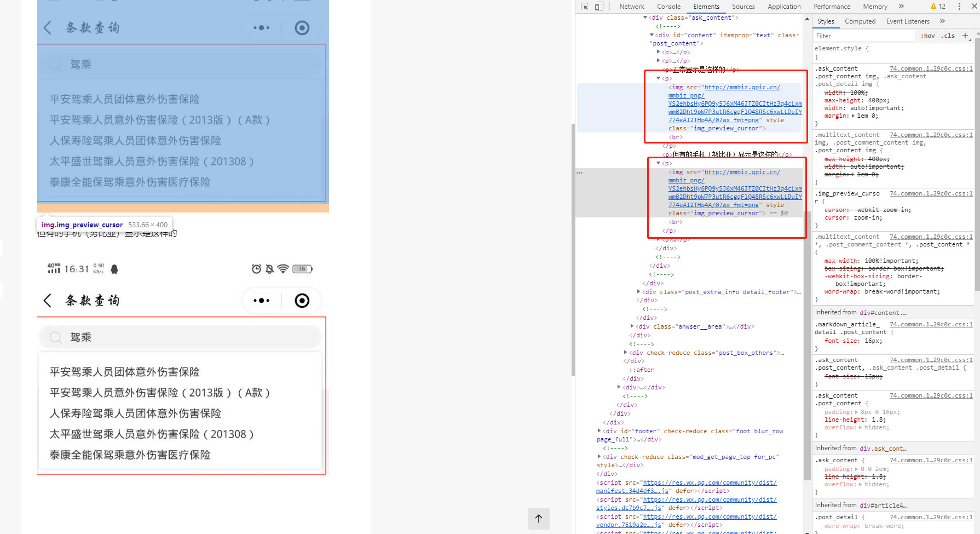980x534 pixels.
Task: Select the Styles sidebar tab
Action: click(826, 21)
